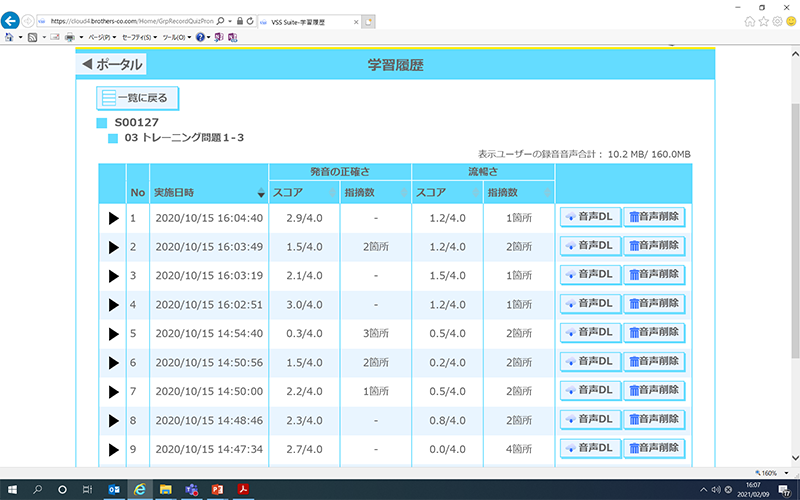This screenshot has height=500, width=800.
Task: Delete audio for row 4
Action: coord(653,304)
